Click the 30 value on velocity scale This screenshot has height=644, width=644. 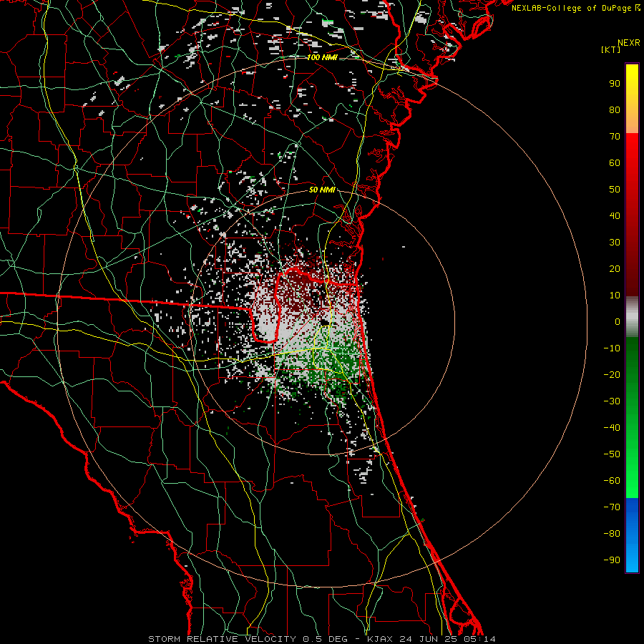pyautogui.click(x=615, y=243)
